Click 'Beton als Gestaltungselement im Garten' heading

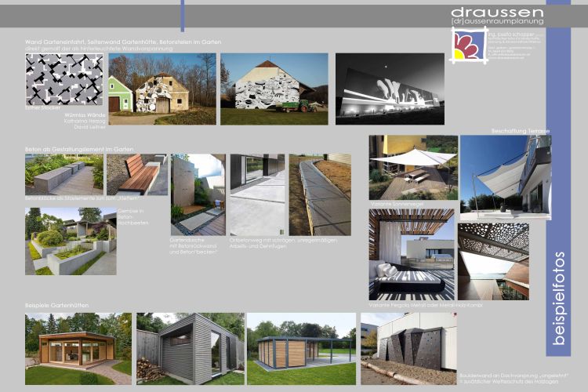click(x=79, y=149)
